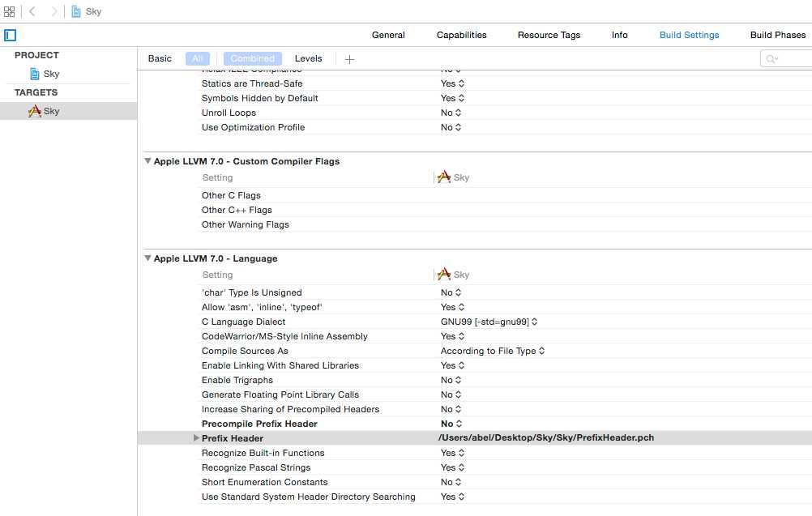Change Statics are Thread-Safe value
Screen dimensions: 812x516
point(452,83)
